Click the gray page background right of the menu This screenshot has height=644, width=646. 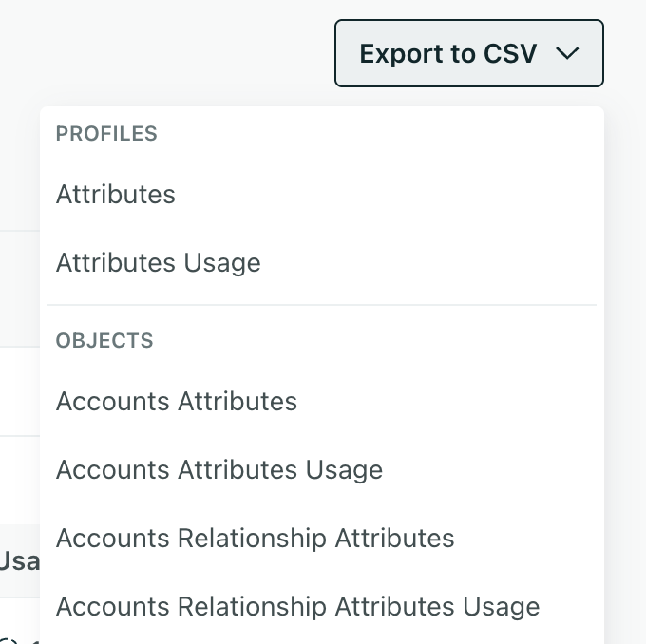(625, 332)
